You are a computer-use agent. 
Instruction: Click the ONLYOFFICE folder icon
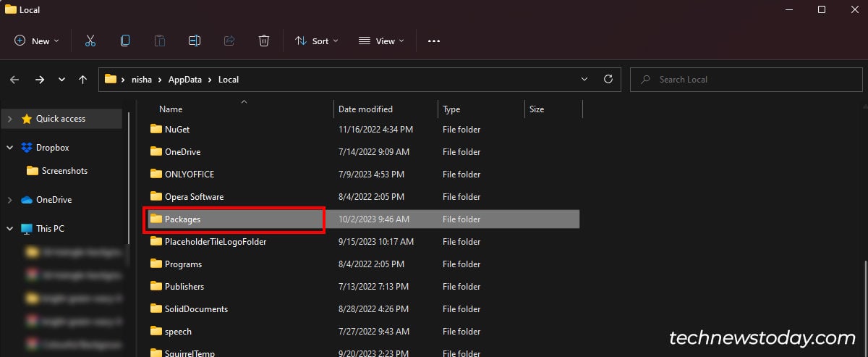click(x=156, y=174)
